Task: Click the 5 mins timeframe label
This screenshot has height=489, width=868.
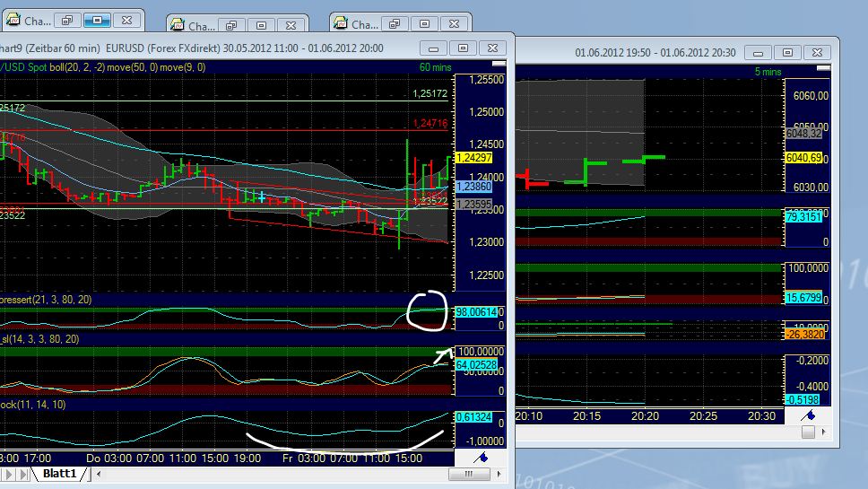Action: tap(768, 72)
